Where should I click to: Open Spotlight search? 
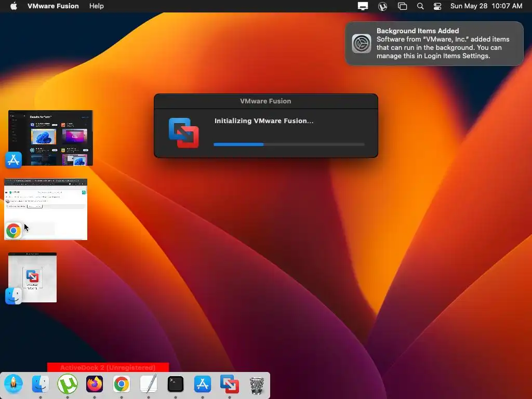(x=420, y=6)
